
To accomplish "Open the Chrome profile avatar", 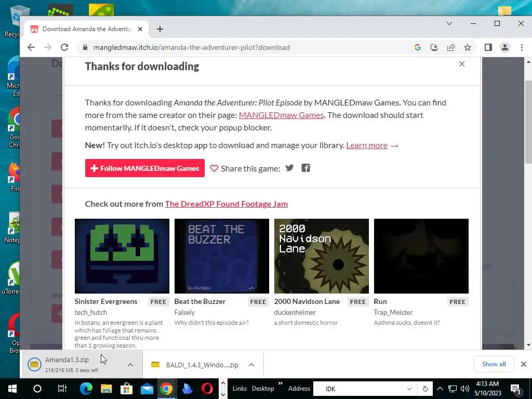I will click(x=505, y=47).
